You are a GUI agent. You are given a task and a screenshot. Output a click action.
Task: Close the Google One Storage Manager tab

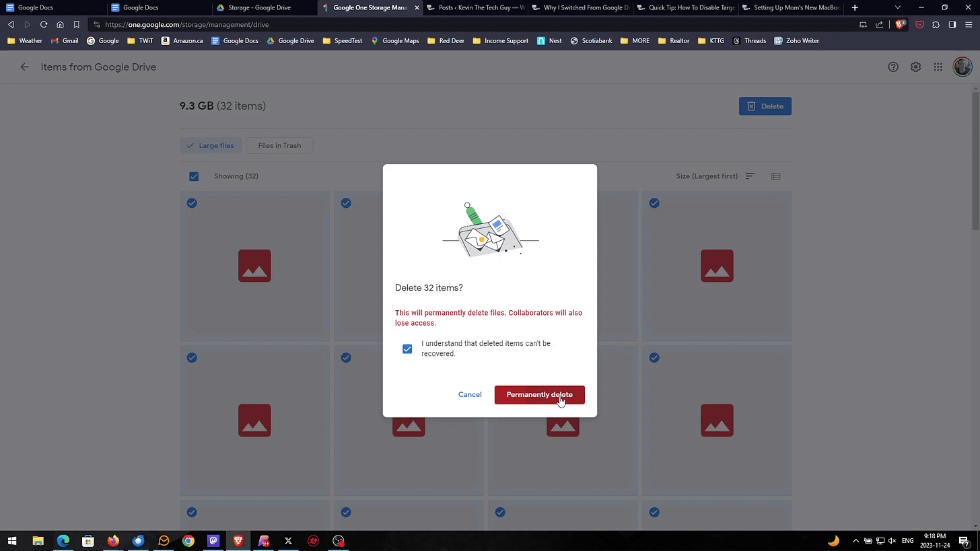417,7
